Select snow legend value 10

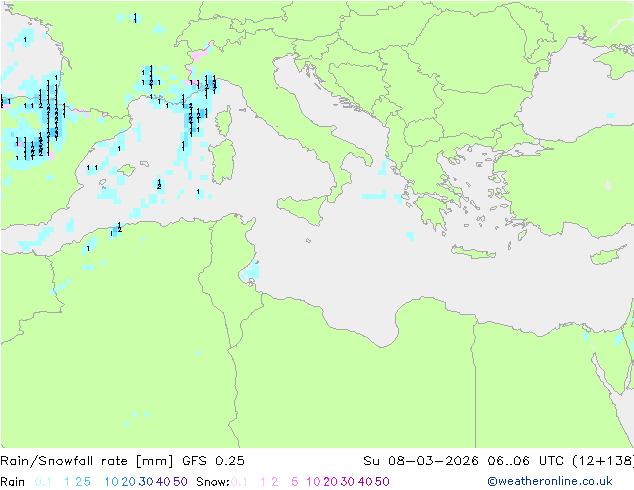[x=313, y=482]
